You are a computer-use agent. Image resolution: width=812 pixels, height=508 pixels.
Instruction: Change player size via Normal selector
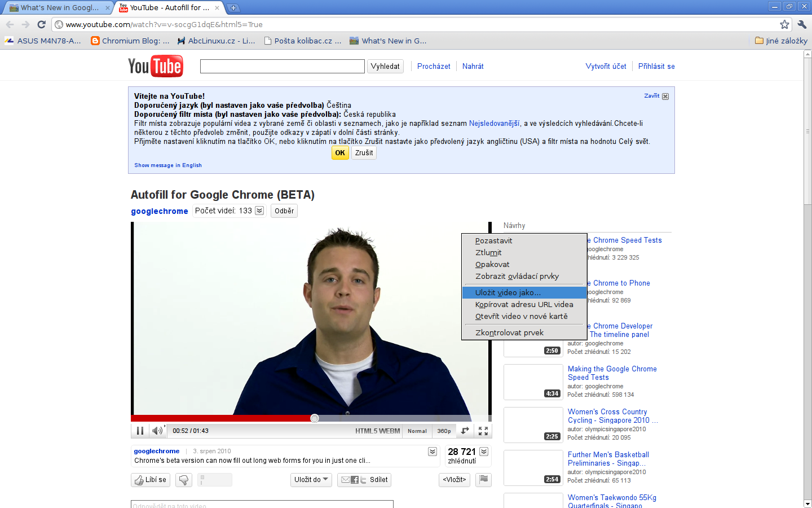tap(417, 431)
